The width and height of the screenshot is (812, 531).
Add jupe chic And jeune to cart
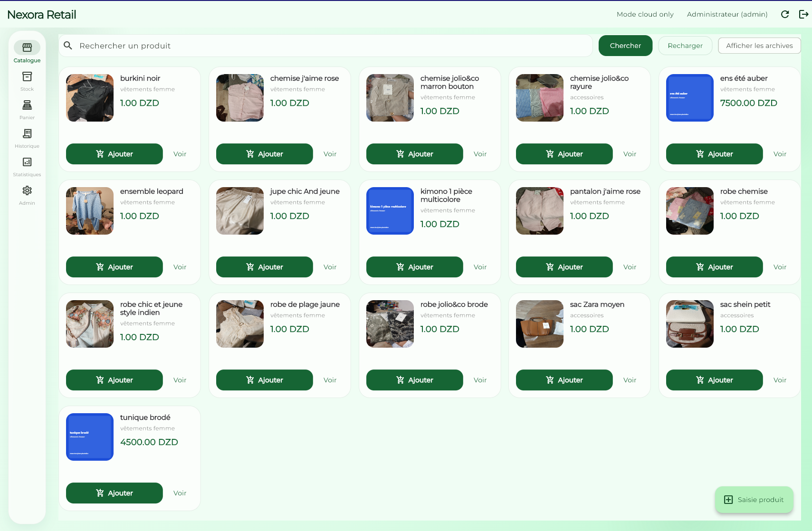265,267
